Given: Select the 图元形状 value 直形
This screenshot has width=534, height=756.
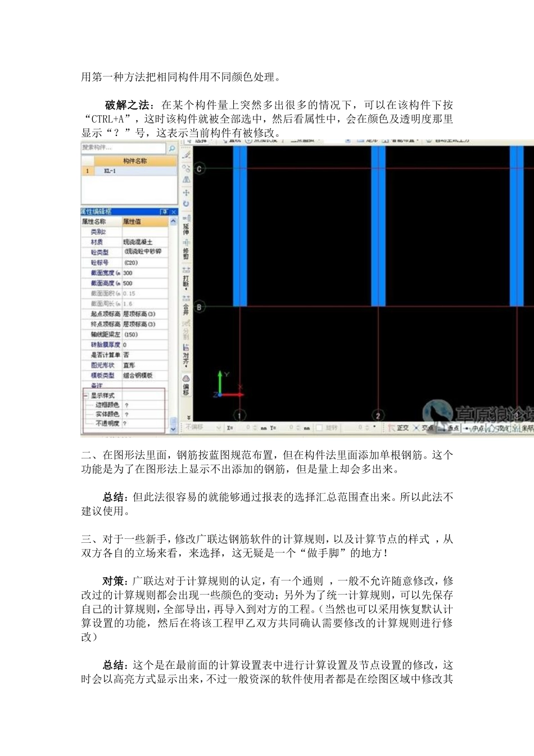Looking at the screenshot, I should pos(145,365).
